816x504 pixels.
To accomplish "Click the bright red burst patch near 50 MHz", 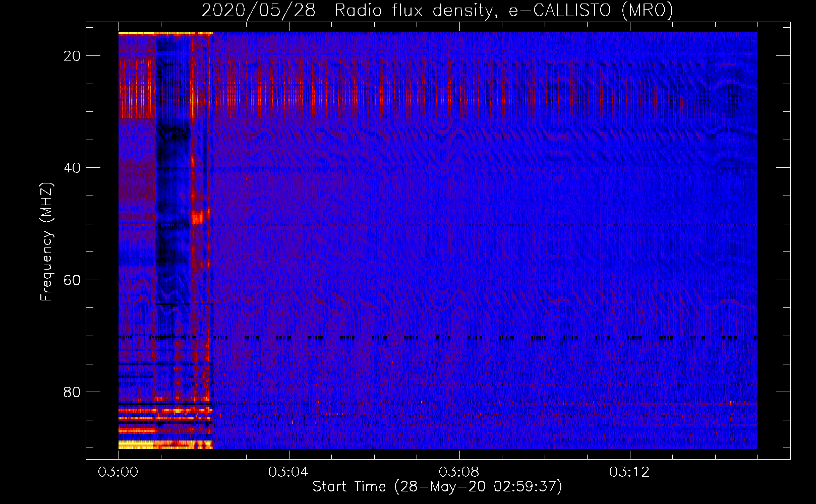I will point(197,218).
